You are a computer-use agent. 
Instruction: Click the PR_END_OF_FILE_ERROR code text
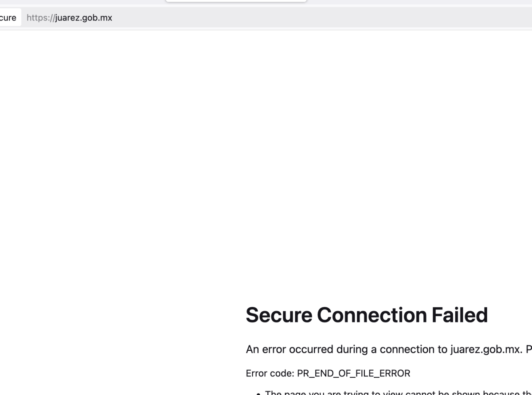353,373
